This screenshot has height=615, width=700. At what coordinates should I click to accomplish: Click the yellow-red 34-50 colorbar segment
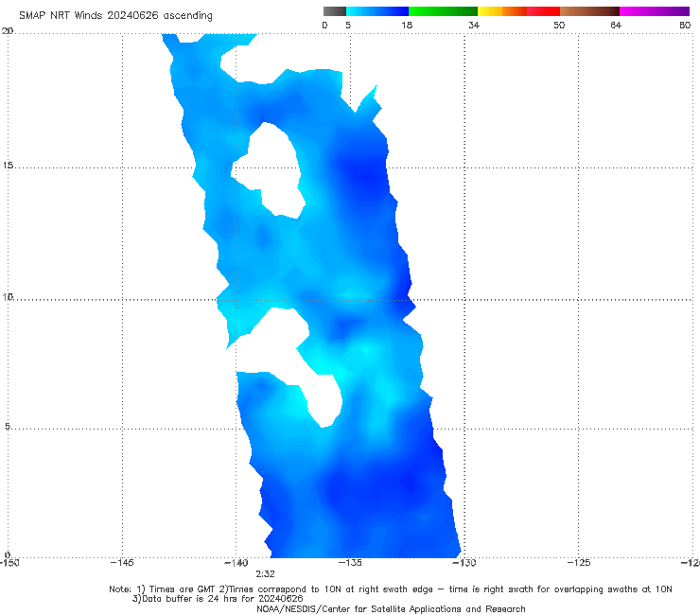pos(518,11)
